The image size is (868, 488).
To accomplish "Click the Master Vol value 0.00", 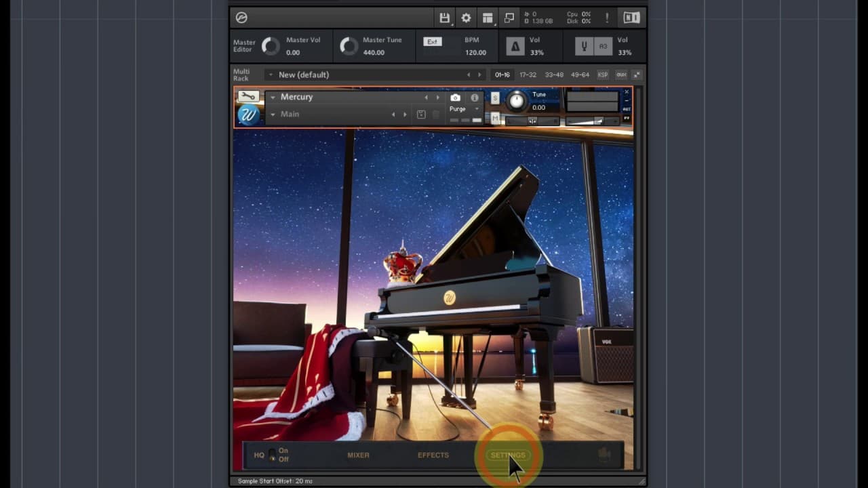I will pyautogui.click(x=293, y=52).
